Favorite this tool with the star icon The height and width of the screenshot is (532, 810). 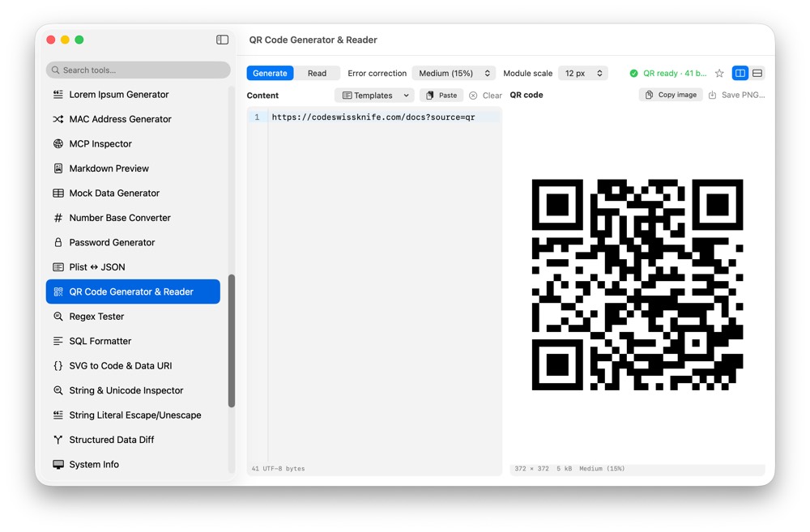click(x=719, y=74)
